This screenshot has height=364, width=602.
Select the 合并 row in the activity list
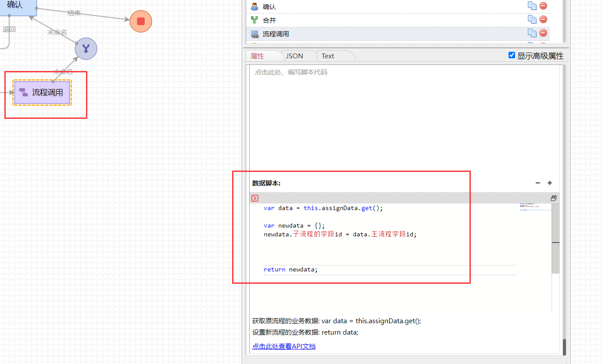pos(398,20)
